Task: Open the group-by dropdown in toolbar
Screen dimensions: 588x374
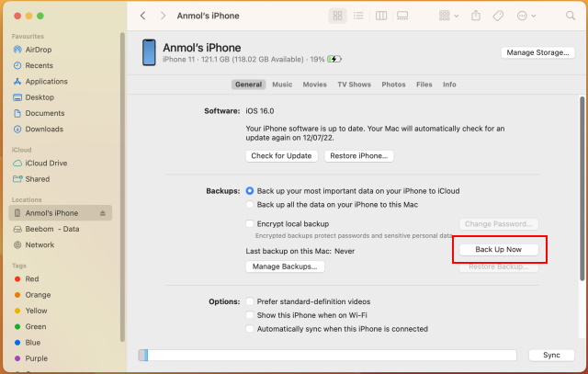Action: click(x=448, y=17)
